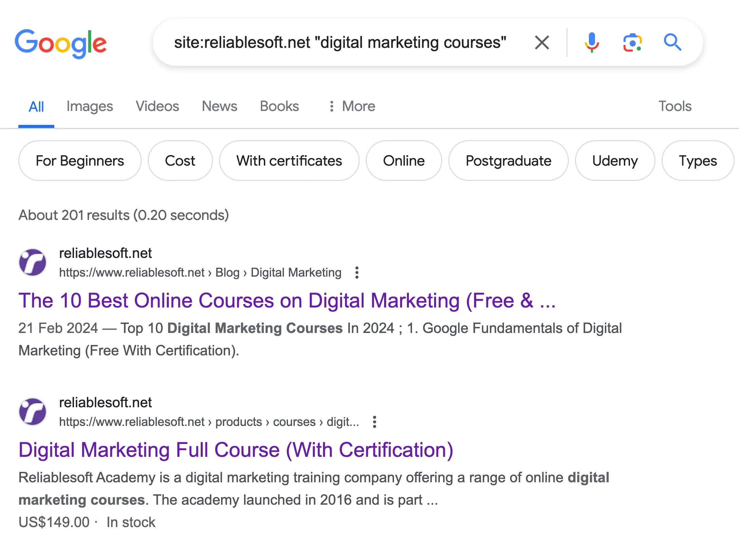
Task: Click inside the search query field
Action: tap(340, 43)
